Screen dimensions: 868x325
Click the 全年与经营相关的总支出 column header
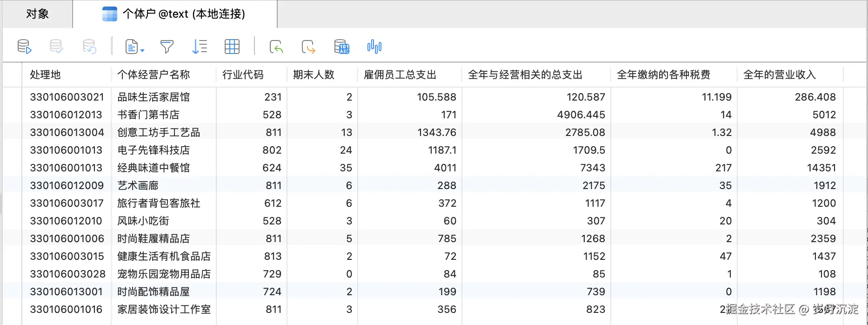[525, 74]
